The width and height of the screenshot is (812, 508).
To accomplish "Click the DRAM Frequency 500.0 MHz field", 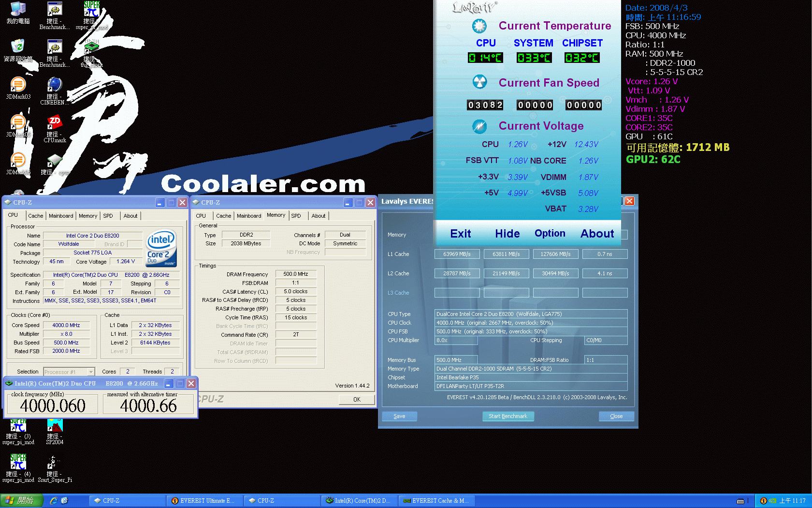I will (296, 274).
